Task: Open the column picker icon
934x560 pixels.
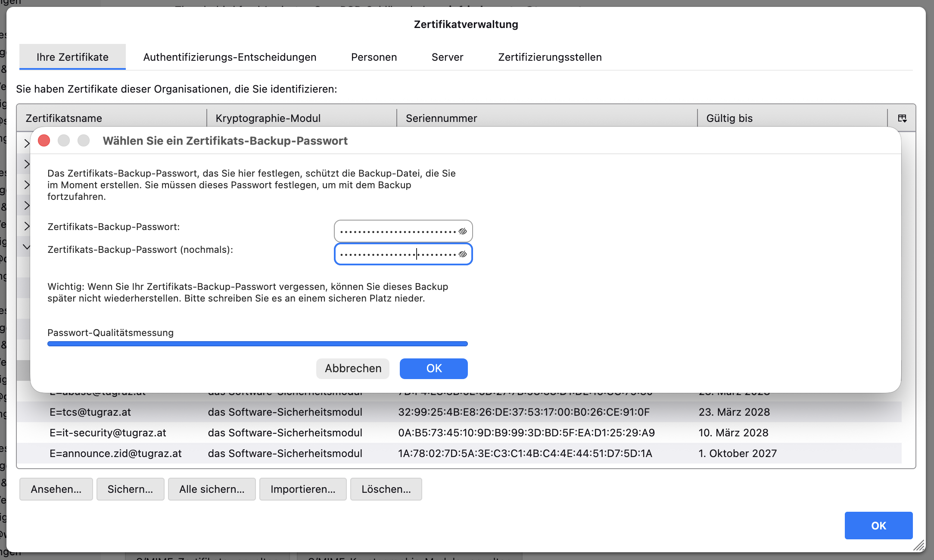Action: pyautogui.click(x=902, y=118)
